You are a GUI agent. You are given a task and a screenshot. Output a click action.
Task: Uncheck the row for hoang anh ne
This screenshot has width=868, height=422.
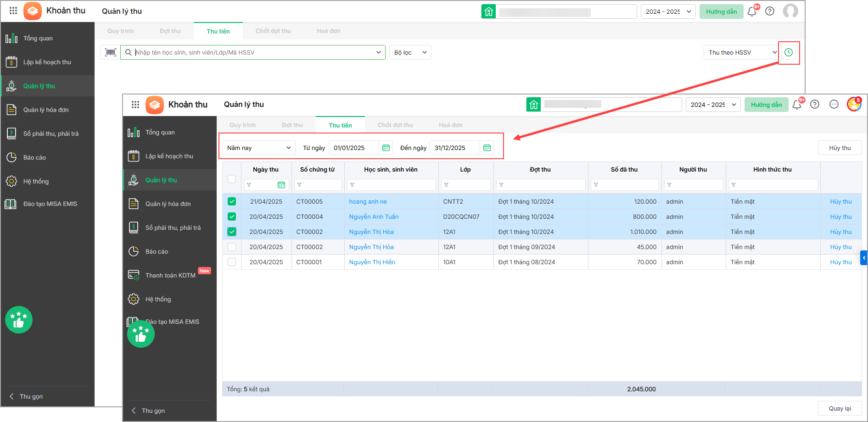coord(232,201)
